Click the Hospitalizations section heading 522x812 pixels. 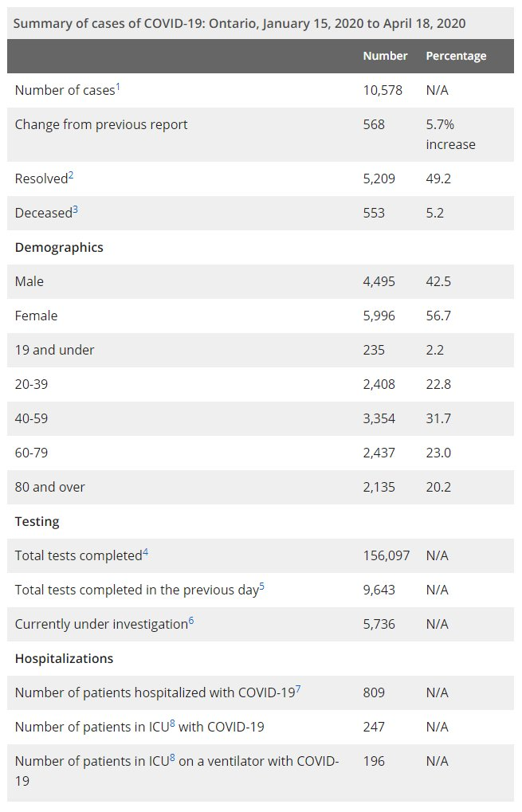[x=64, y=659]
